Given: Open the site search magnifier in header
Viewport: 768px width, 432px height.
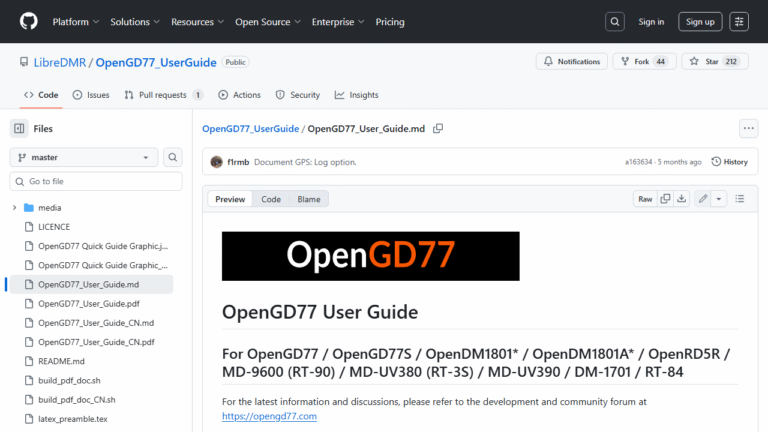Looking at the screenshot, I should pos(616,21).
